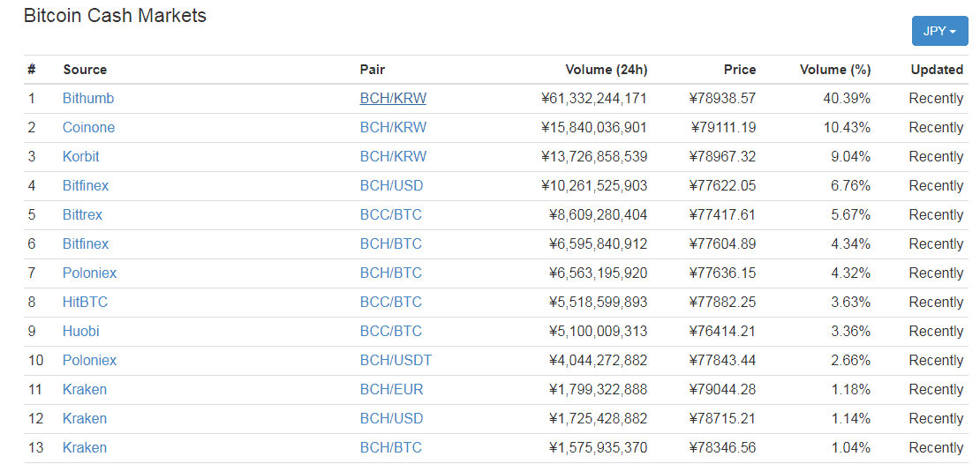Open the Coinone exchange link

click(x=89, y=127)
